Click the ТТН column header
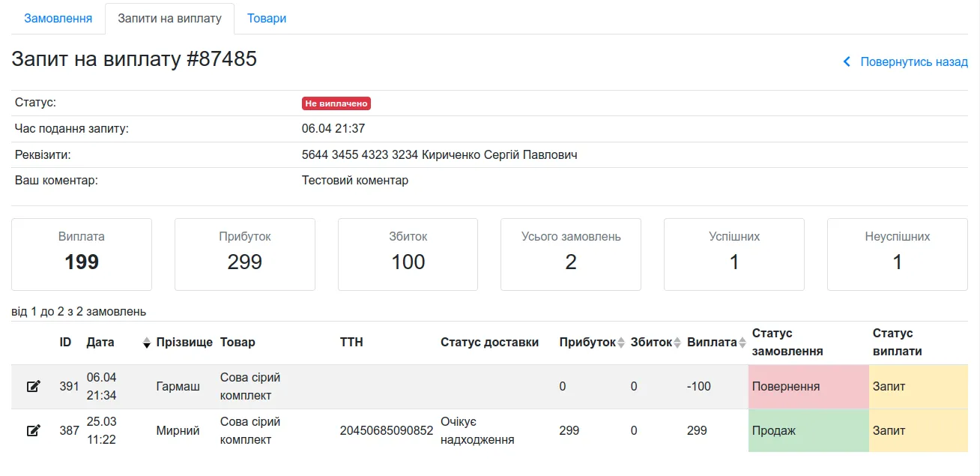The height and width of the screenshot is (476, 980). point(351,343)
